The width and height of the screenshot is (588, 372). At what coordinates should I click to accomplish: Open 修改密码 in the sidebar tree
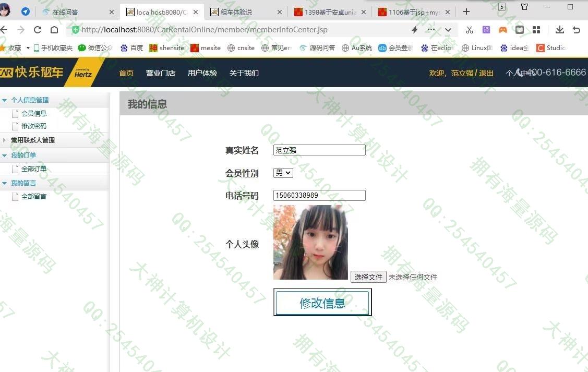pos(34,126)
